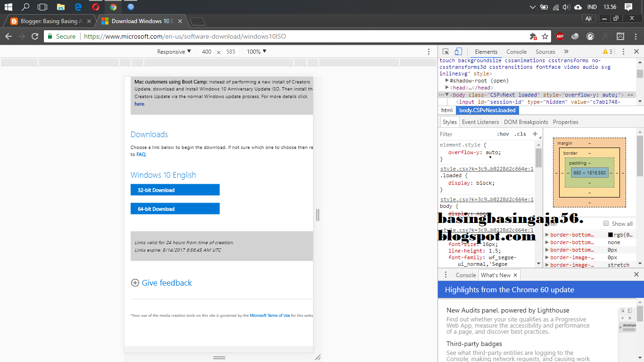The width and height of the screenshot is (644, 362).
Task: Expand border-bottom rgb computed property
Action: point(547,235)
